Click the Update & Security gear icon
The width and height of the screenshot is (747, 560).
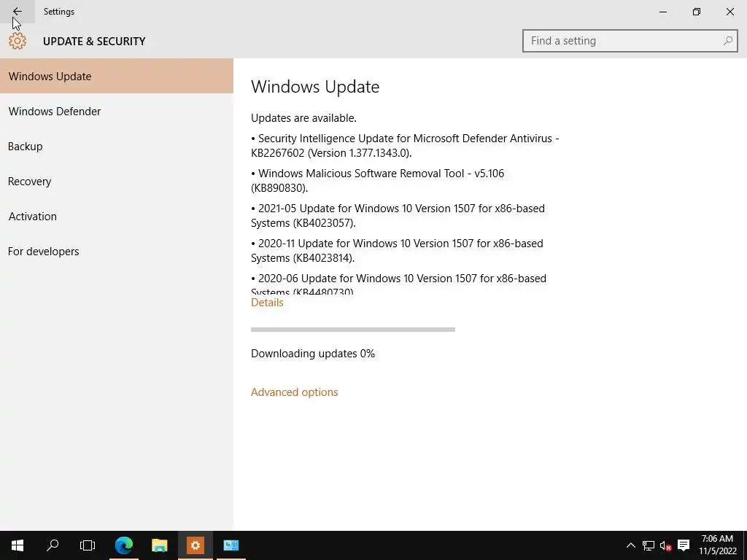point(18,41)
